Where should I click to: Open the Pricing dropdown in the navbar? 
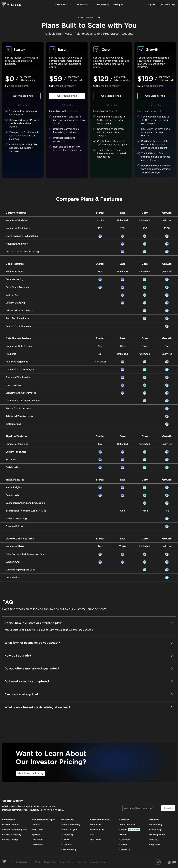pyautogui.click(x=118, y=5)
